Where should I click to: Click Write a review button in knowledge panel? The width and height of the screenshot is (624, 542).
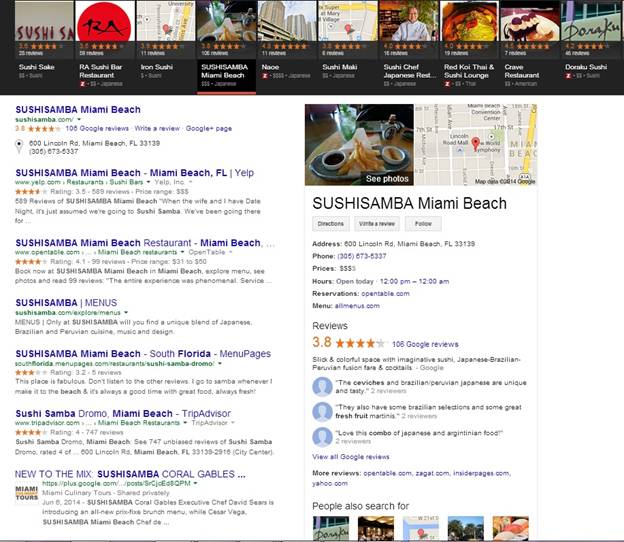[377, 224]
